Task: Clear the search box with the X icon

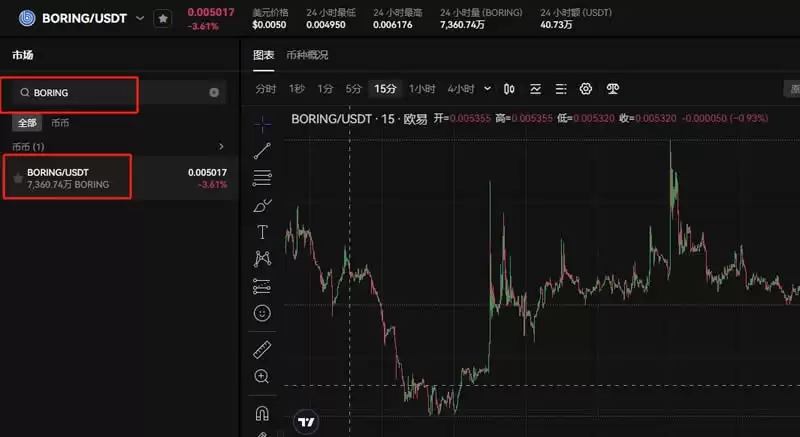Action: click(x=214, y=92)
